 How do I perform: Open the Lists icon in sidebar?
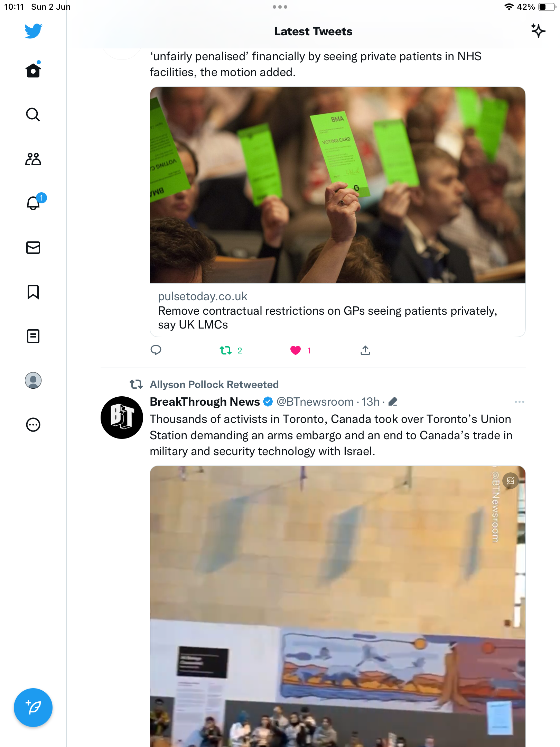tap(33, 336)
